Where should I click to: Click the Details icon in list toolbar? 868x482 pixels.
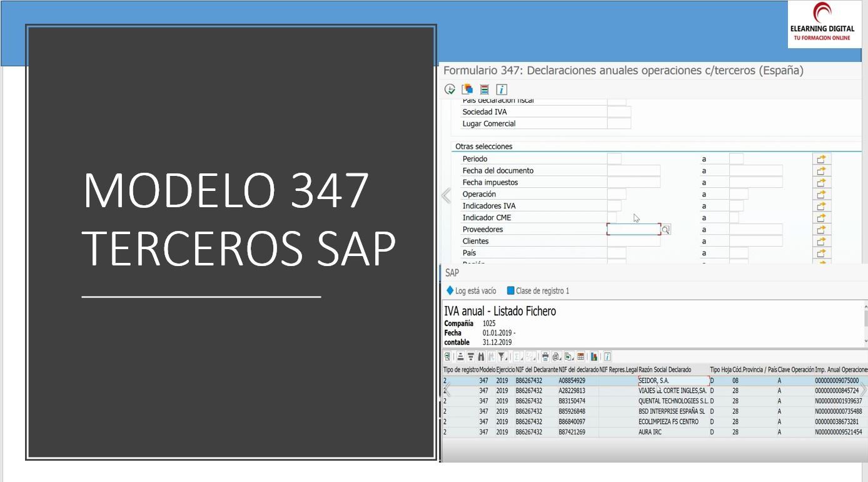pos(448,357)
